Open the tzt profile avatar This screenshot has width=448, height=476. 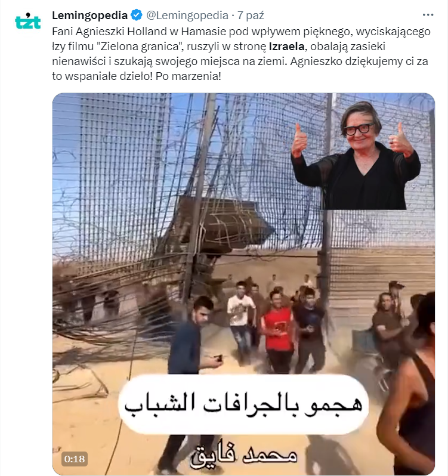(27, 21)
